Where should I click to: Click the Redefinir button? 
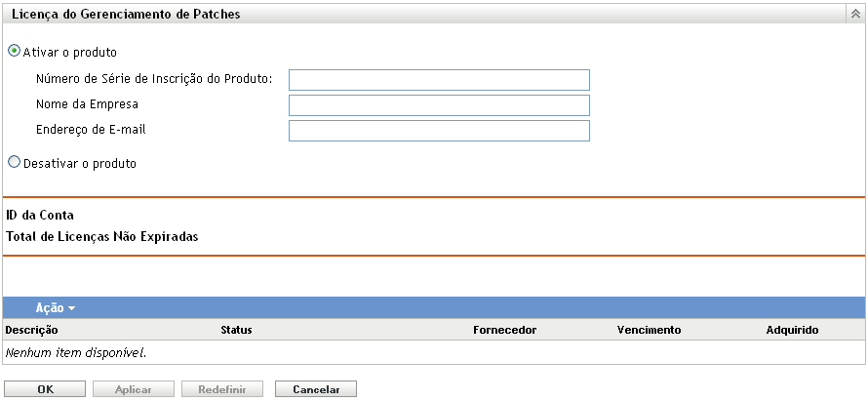click(x=222, y=389)
